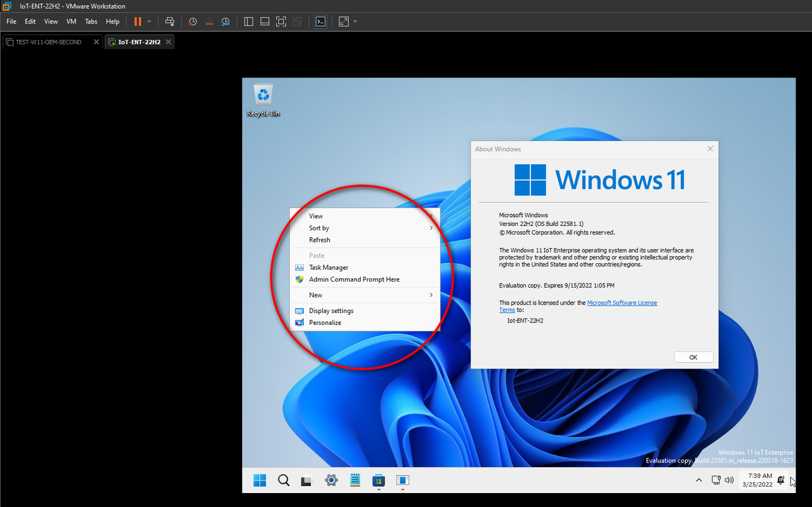Pause the virtual machine from VMware toolbar
Screen dimensions: 812x507
138,22
